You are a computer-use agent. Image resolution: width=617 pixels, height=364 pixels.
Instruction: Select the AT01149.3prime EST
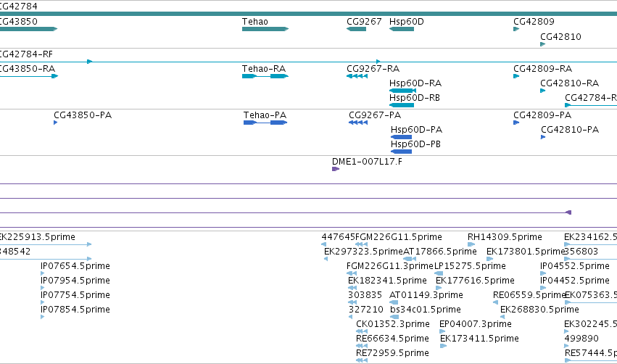(x=394, y=302)
